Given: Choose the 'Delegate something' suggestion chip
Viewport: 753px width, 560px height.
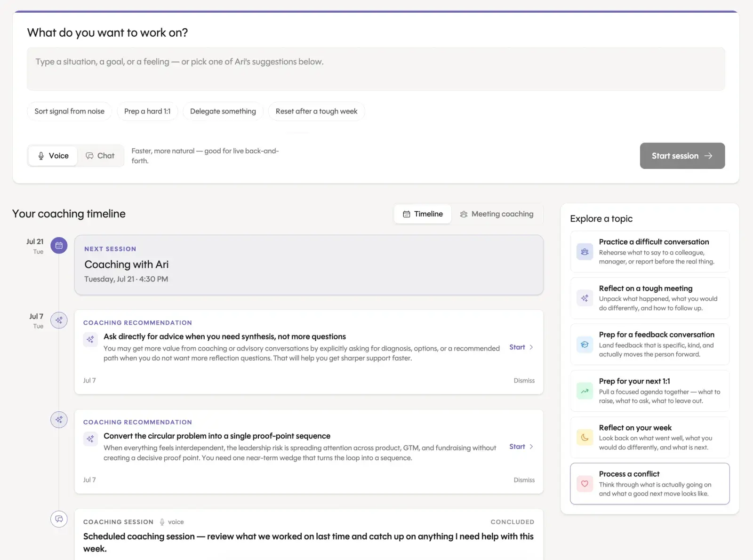Looking at the screenshot, I should [x=223, y=112].
